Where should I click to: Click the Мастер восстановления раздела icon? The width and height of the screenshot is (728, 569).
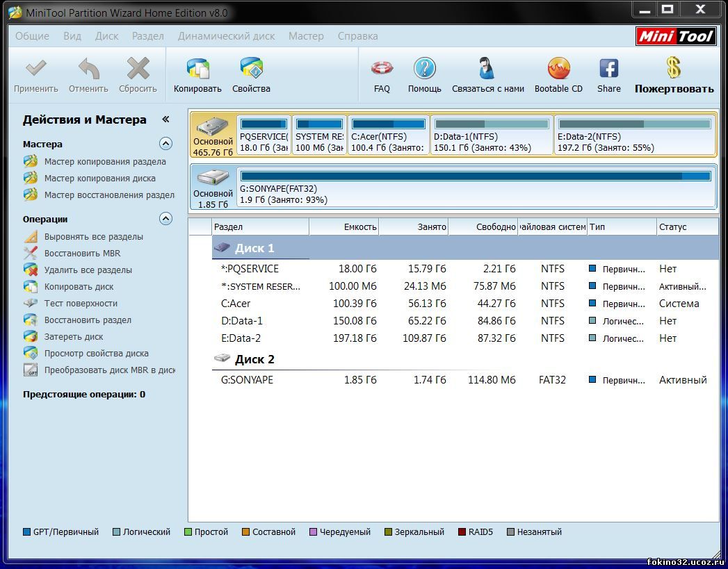click(31, 195)
